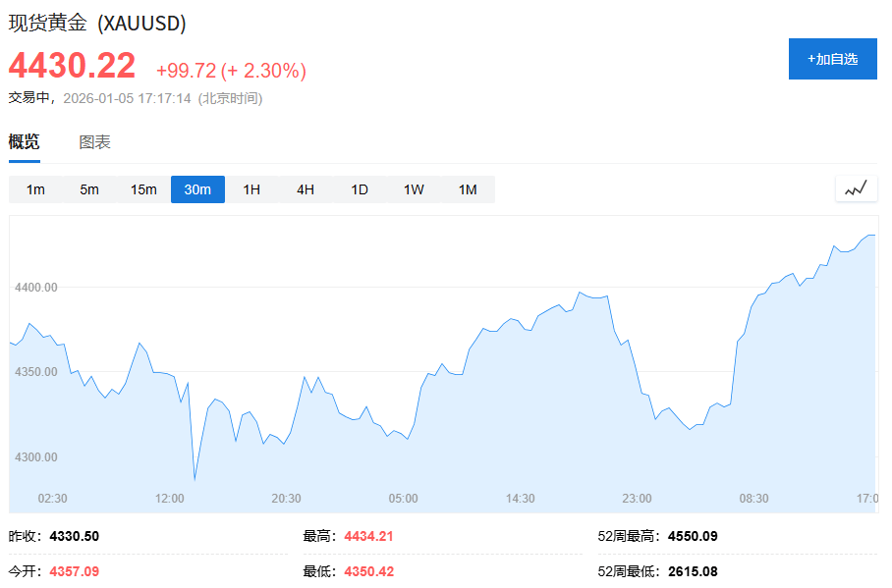Click the 昨收 value 4330.50

point(74,536)
